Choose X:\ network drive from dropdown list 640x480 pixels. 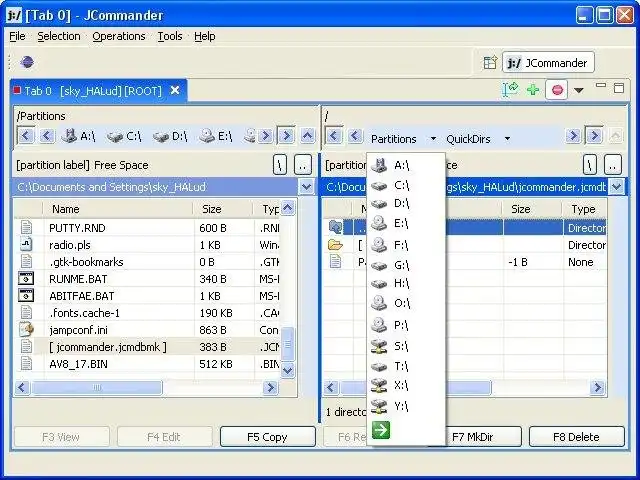(x=406, y=385)
